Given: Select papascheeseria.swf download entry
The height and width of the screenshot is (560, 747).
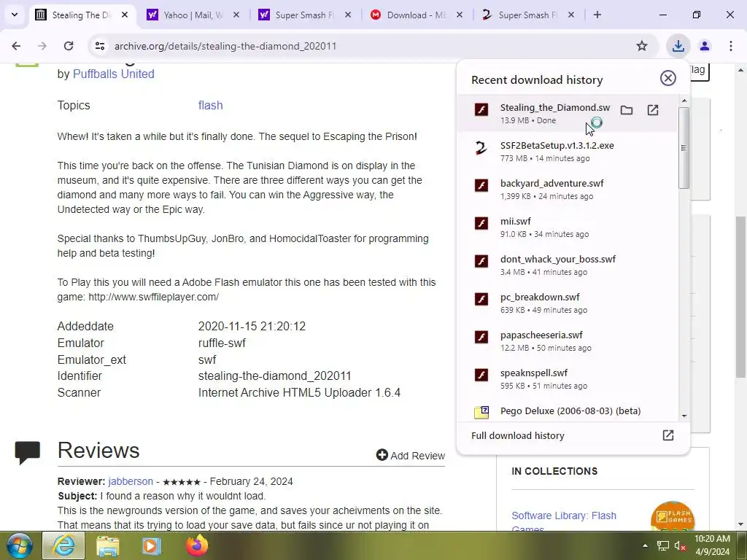Looking at the screenshot, I should pos(567,341).
